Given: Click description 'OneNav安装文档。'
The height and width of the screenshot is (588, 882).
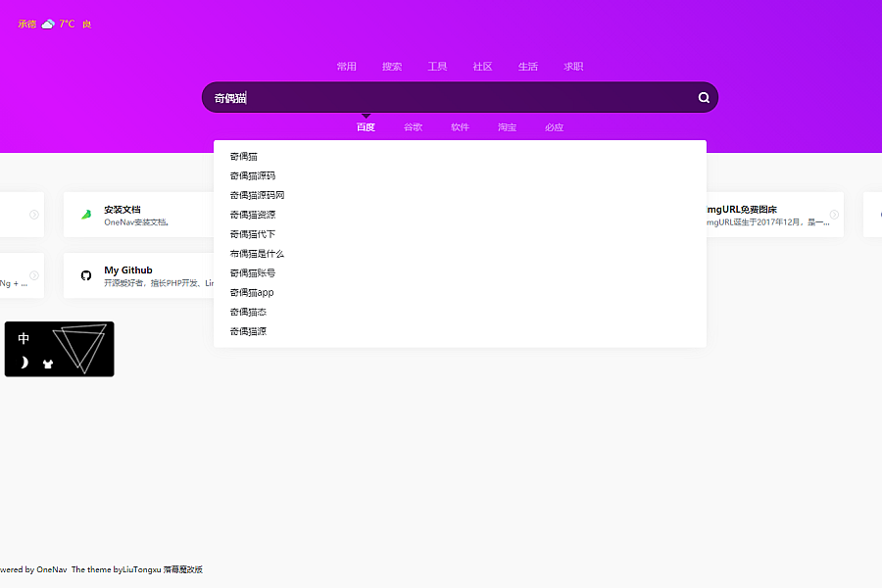Looking at the screenshot, I should pos(136,222).
